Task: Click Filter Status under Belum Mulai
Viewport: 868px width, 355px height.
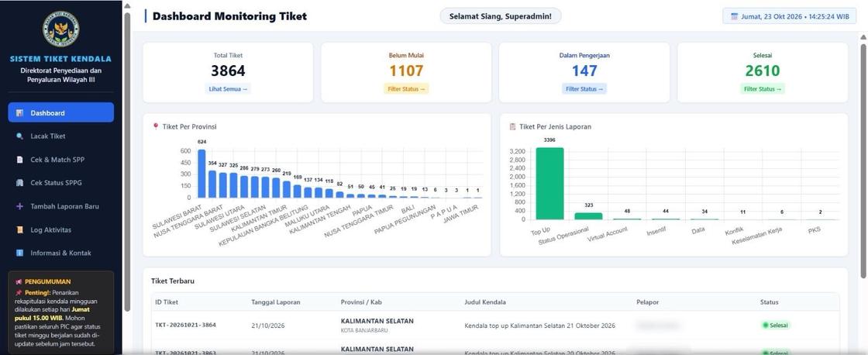Action: point(406,88)
